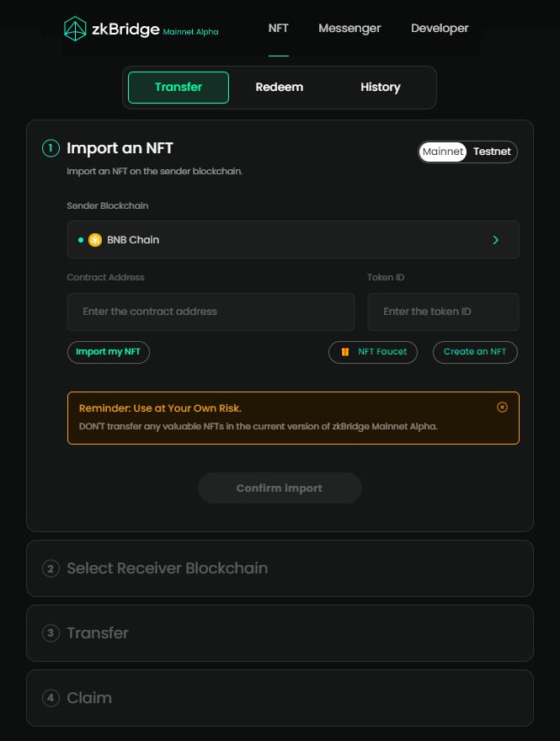Click the 'Import an NFT on the sender blockchain' text

pos(155,171)
